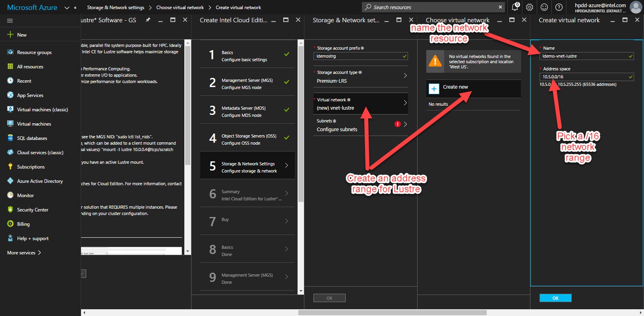Open Configure subnets selector
The height and width of the screenshot is (316, 644).
(x=361, y=125)
